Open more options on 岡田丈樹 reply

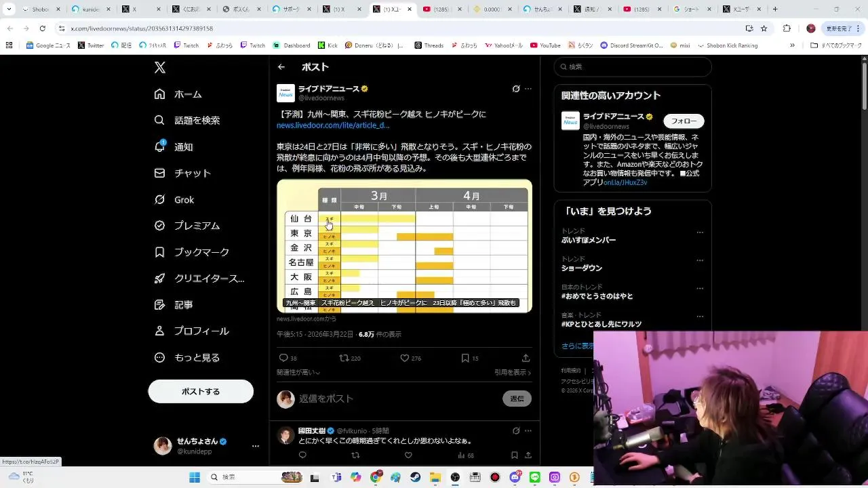pos(528,430)
